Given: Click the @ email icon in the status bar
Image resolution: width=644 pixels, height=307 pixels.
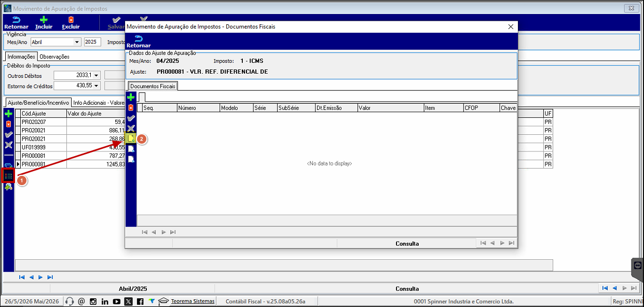Looking at the screenshot, I should point(81,301).
